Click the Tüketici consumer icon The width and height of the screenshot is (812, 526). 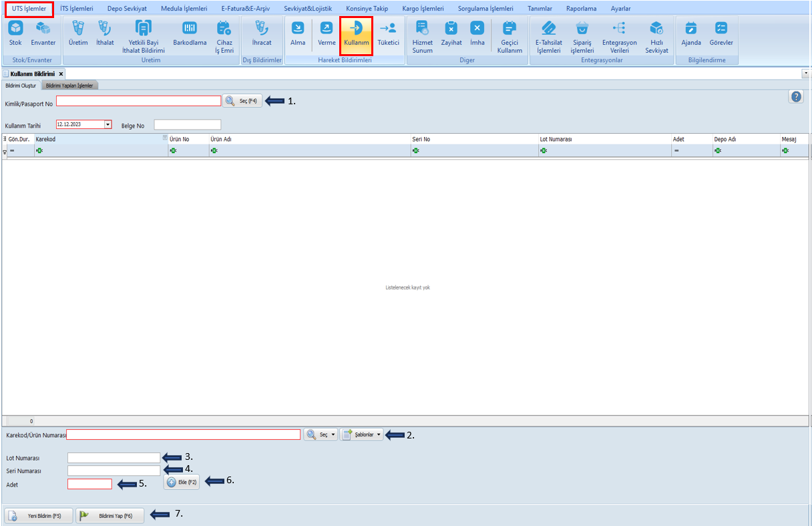tap(388, 33)
